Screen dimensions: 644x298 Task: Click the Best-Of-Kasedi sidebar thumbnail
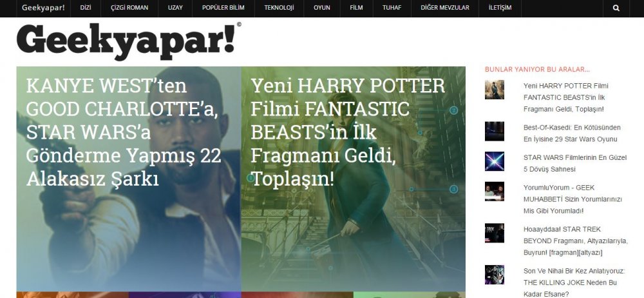[x=495, y=132]
